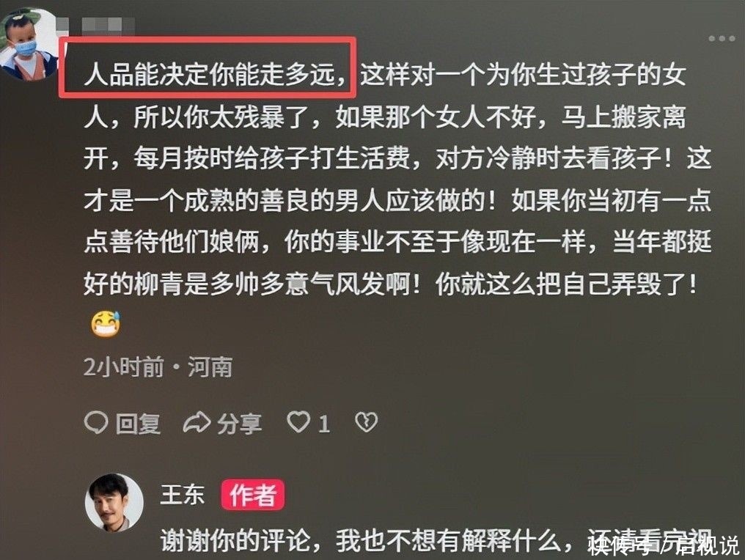Screen dimensions: 745x560
Task: Click the author reply text 谢谢你的评论
Action: click(x=235, y=540)
